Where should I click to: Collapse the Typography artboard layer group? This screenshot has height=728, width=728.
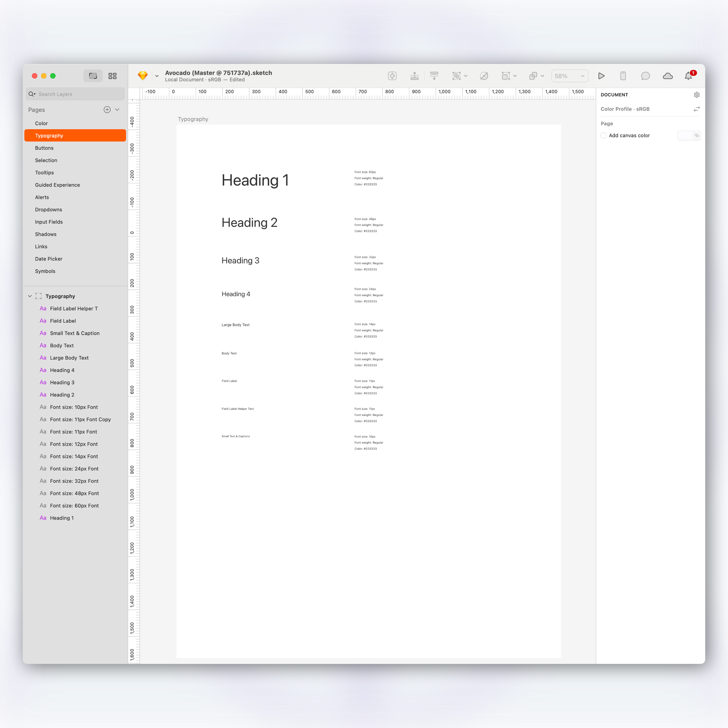[x=30, y=296]
